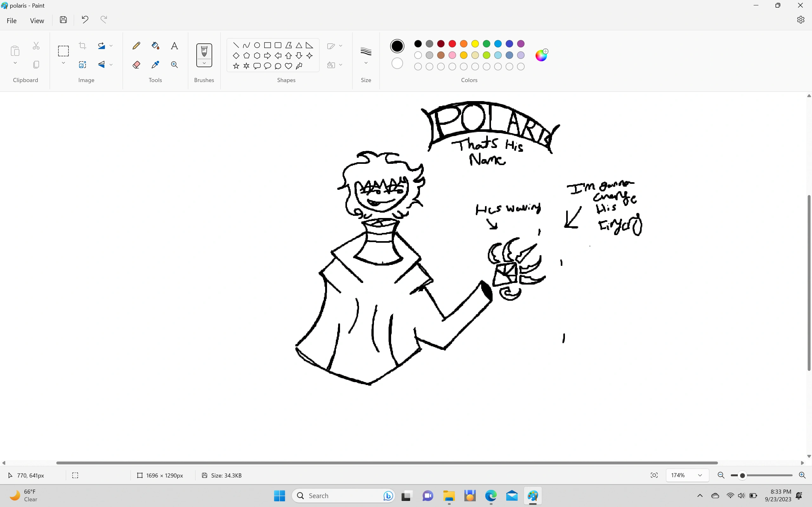Select the Magnifier tool
The width and height of the screenshot is (812, 507).
(174, 64)
